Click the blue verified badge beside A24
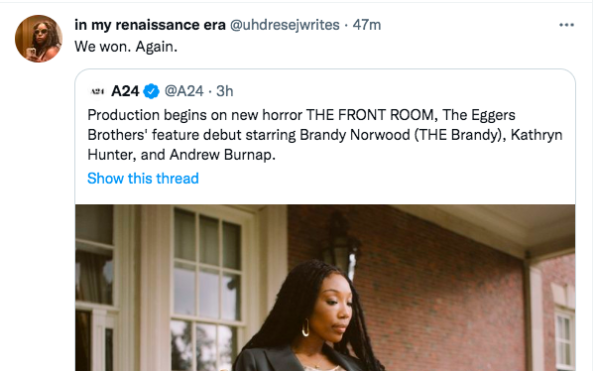 pos(151,91)
